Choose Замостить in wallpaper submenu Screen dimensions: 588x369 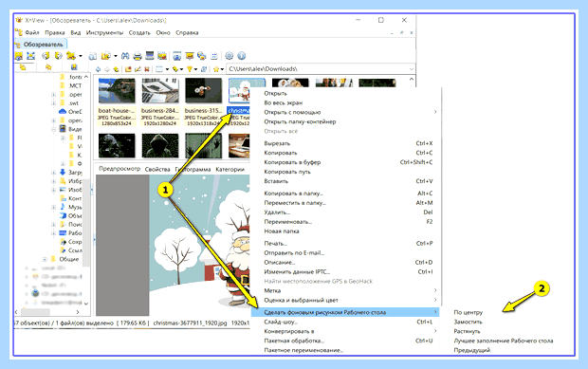pos(468,322)
